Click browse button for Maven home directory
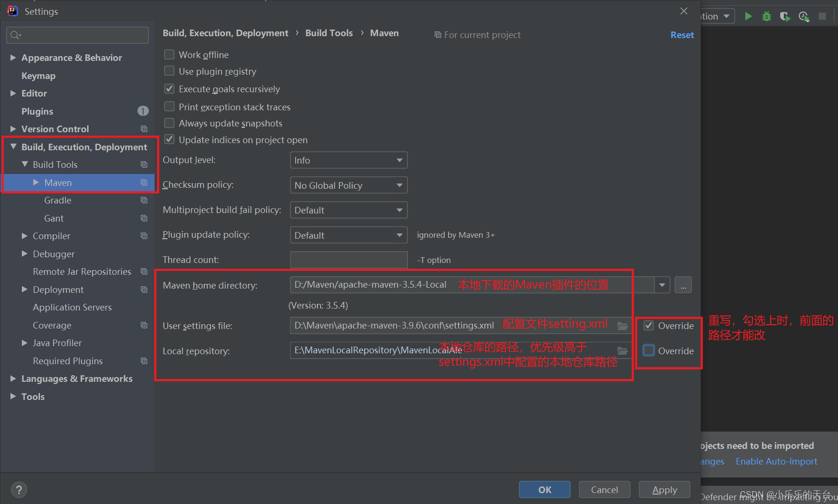This screenshot has width=838, height=504. 683,285
